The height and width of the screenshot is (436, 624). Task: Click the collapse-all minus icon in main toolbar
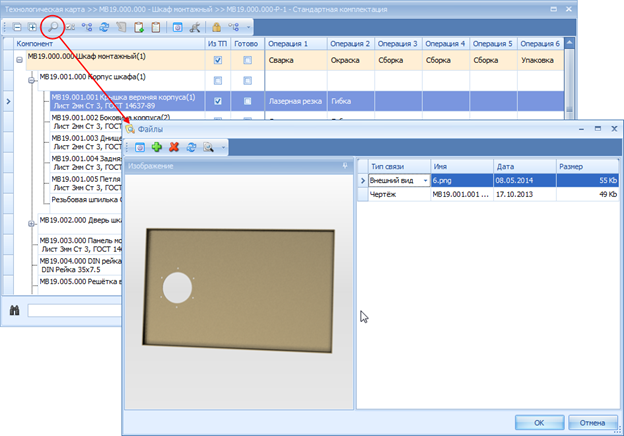point(16,26)
